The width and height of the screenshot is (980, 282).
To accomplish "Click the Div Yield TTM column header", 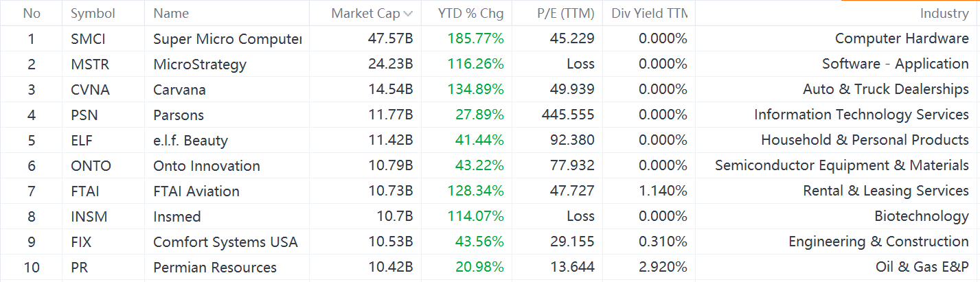I will click(x=649, y=13).
